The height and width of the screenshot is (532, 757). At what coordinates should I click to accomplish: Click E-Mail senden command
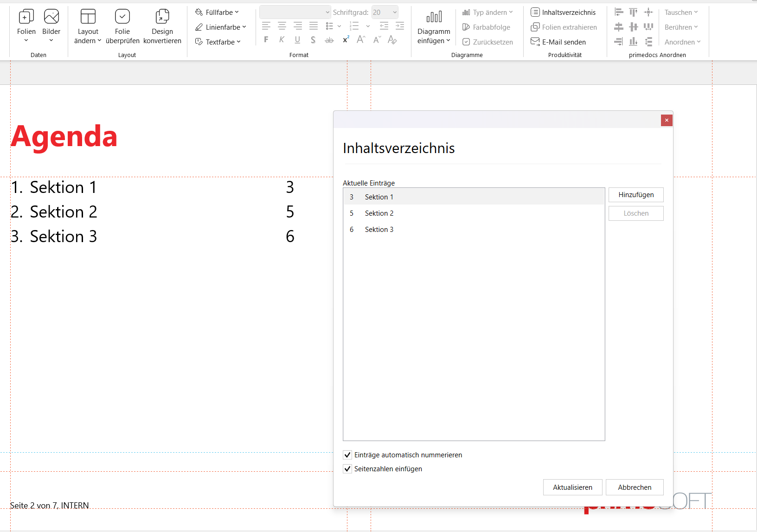tap(558, 42)
